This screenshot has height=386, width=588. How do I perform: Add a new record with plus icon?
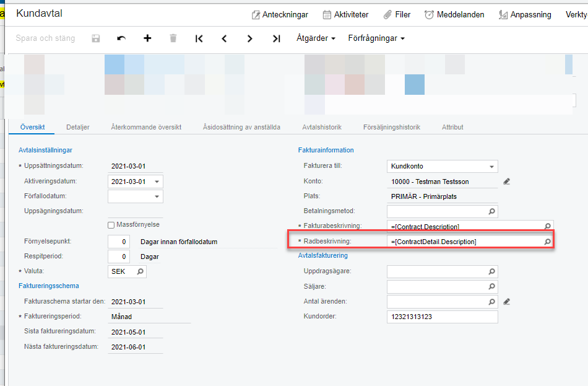click(147, 38)
